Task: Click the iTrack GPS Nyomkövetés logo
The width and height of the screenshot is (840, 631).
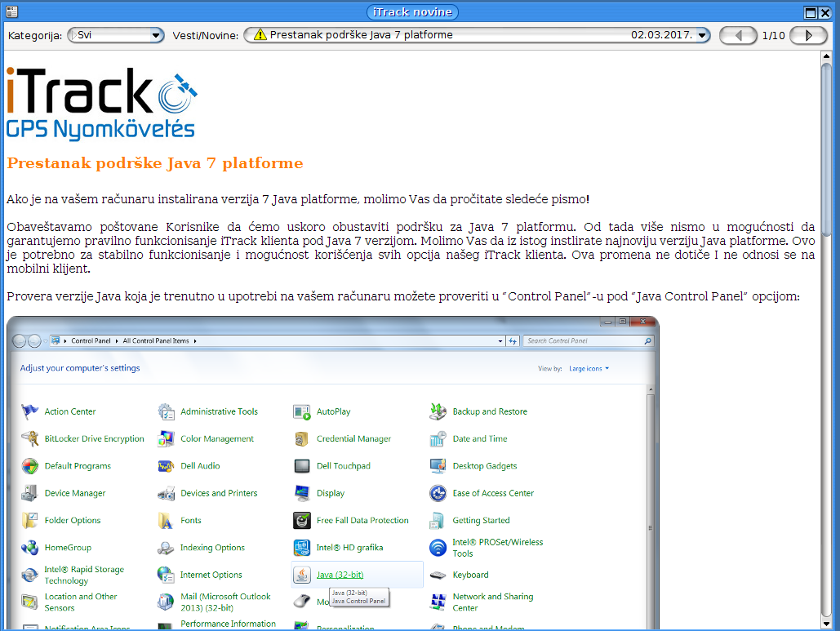Action: click(x=100, y=104)
